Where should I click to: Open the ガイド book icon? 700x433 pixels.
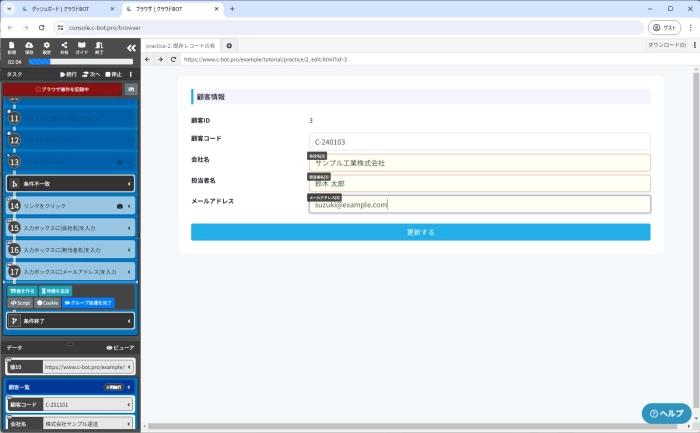81,47
